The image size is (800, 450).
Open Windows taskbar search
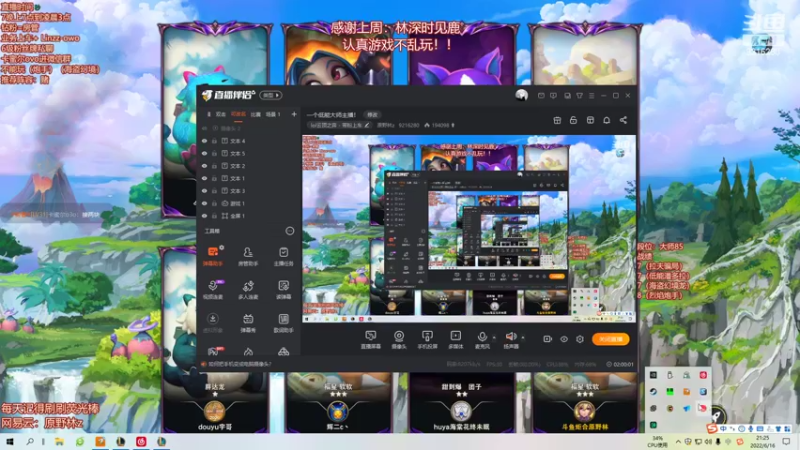click(x=30, y=441)
